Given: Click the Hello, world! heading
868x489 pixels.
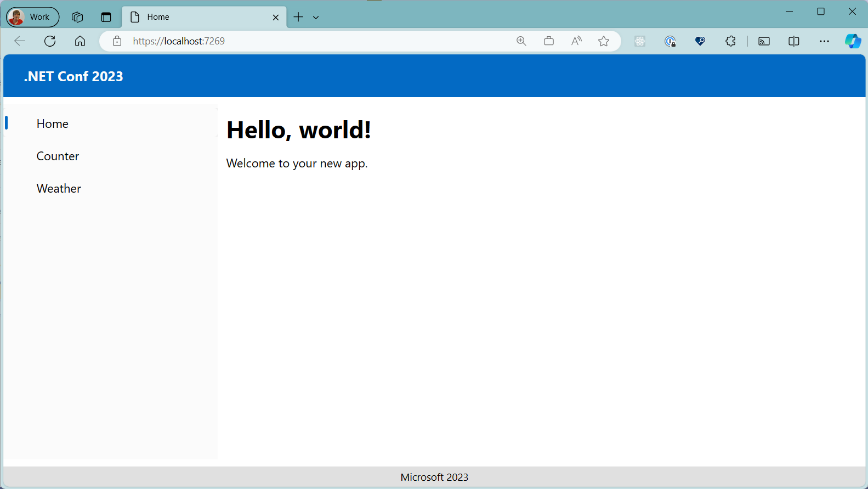Looking at the screenshot, I should click(299, 131).
